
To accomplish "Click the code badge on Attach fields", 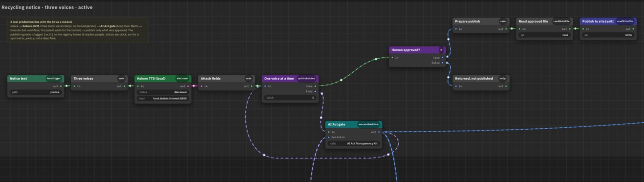I will (x=248, y=79).
